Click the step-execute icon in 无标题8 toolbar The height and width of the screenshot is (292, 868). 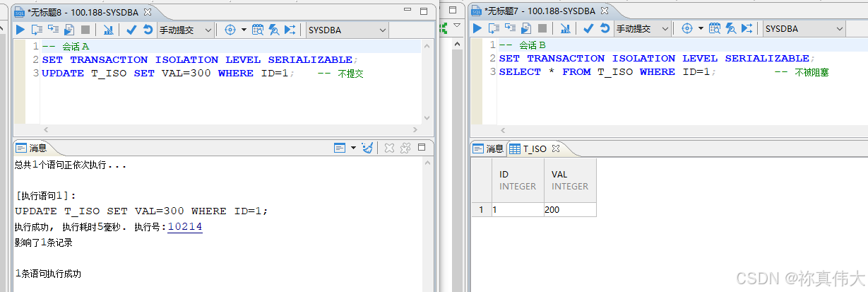(x=53, y=30)
